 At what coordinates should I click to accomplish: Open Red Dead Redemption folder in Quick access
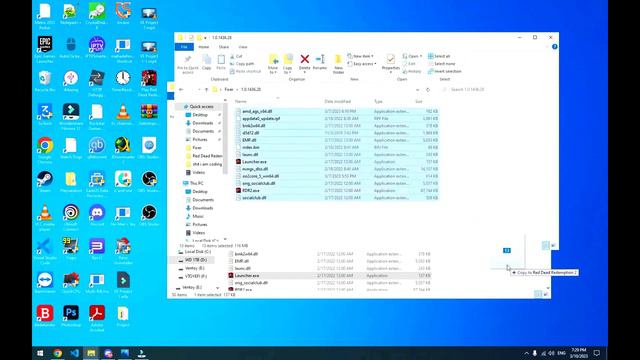pos(204,156)
